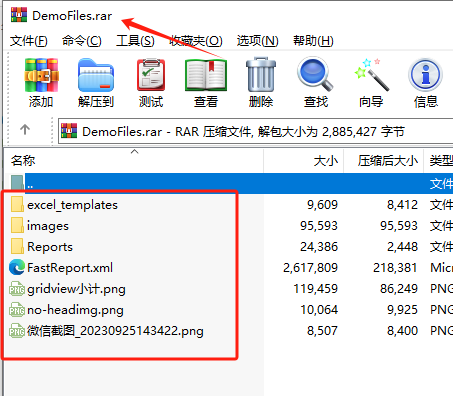Image resolution: width=453 pixels, height=396 pixels.
Task: Click the Find (查找) magnifier icon
Action: point(315,74)
